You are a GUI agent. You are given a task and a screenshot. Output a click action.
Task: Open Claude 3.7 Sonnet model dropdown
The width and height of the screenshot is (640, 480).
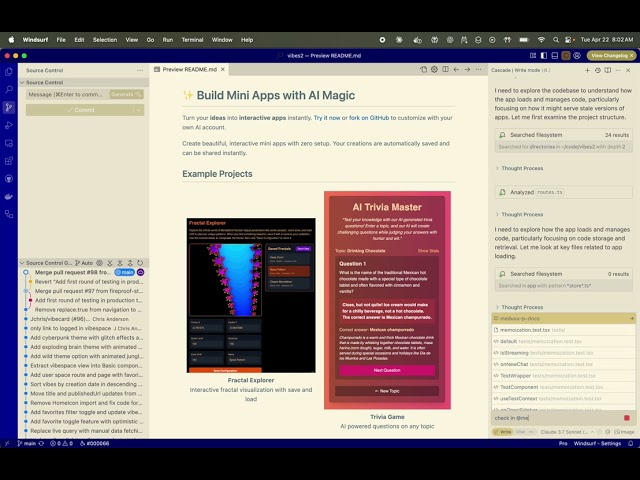pos(567,432)
